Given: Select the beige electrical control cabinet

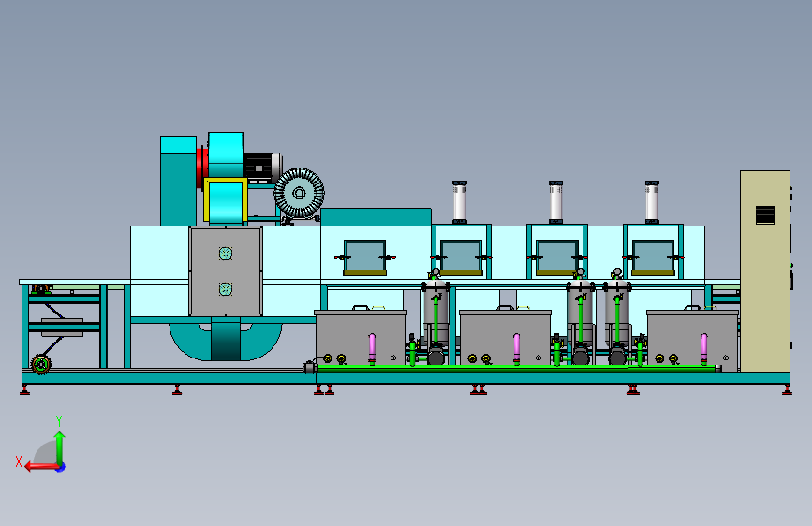Looking at the screenshot, I should pyautogui.click(x=765, y=271).
